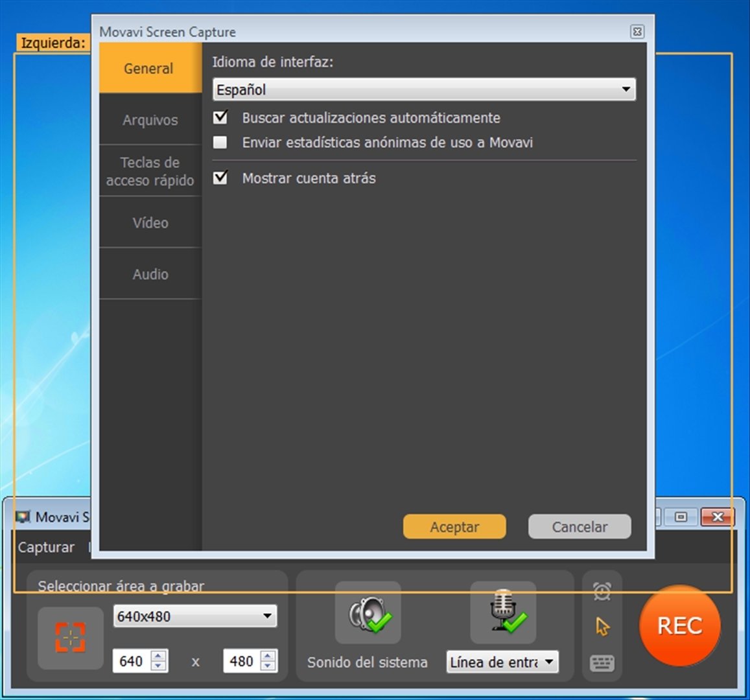
Task: Close the settings dialog with the X icon
Action: click(x=637, y=32)
